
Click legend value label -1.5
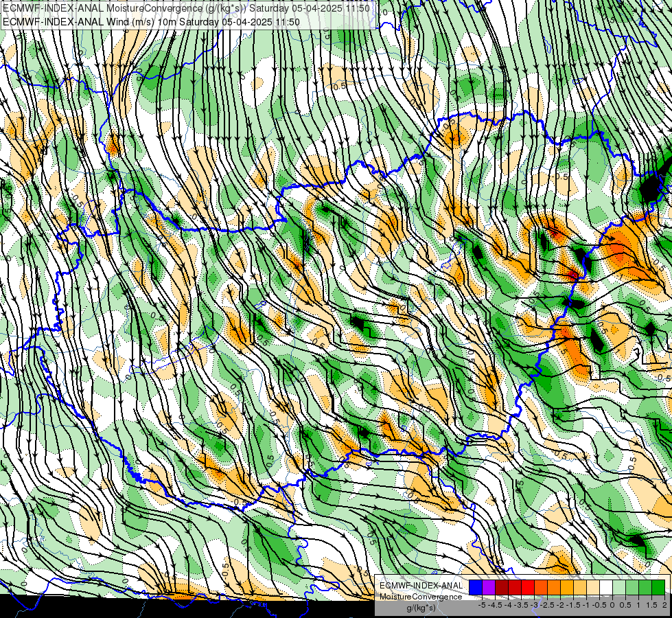[575, 605]
